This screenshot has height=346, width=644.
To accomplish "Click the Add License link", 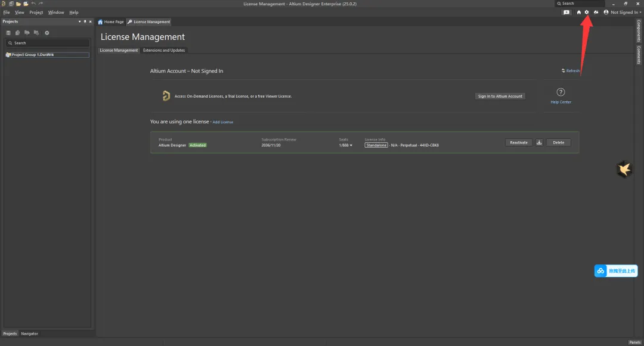I will (222, 122).
